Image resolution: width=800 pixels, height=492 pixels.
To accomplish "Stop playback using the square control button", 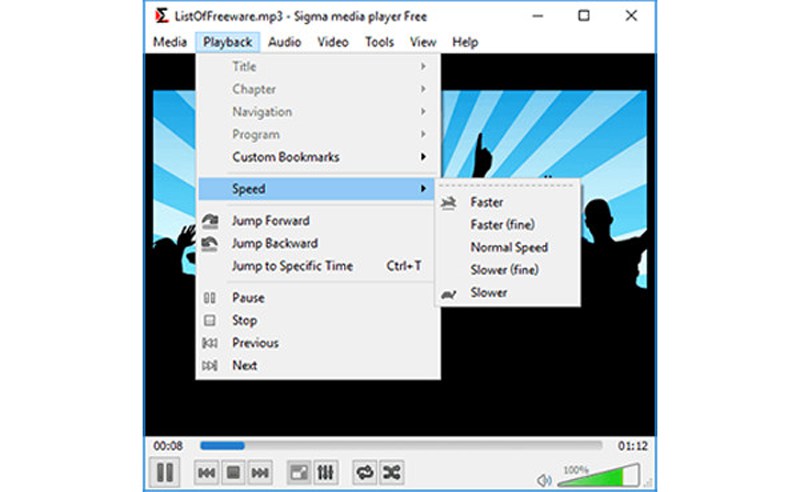I will point(233,473).
